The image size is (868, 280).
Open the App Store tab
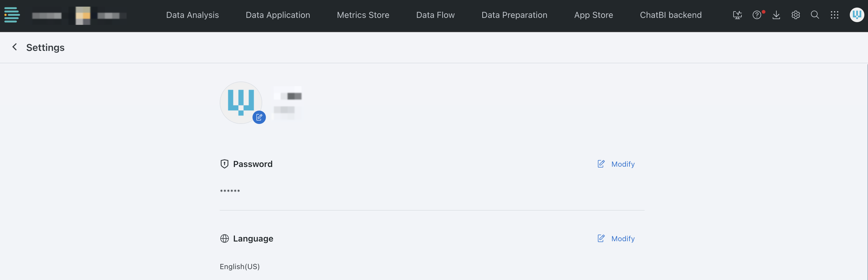[x=593, y=15]
